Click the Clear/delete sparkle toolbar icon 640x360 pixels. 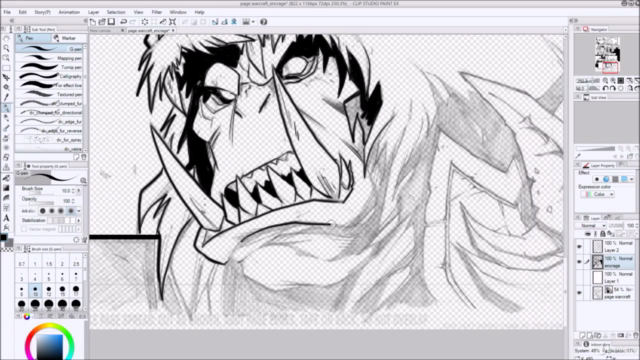144,22
